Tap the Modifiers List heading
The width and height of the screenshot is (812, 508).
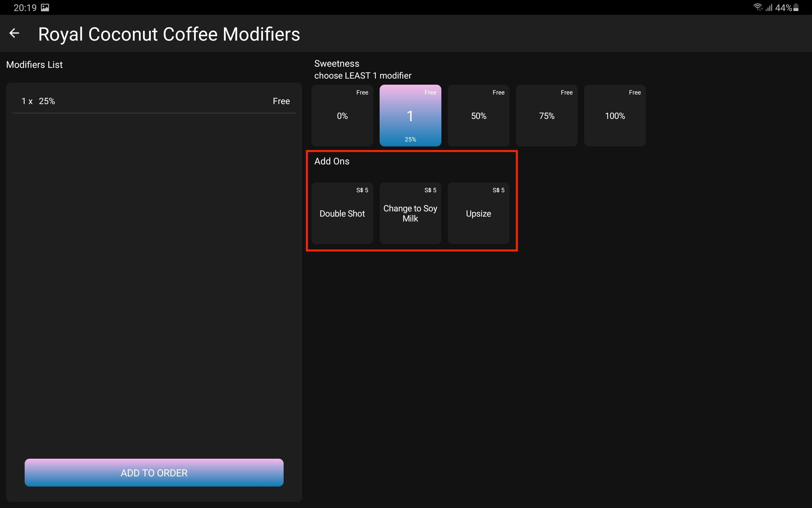tap(34, 64)
